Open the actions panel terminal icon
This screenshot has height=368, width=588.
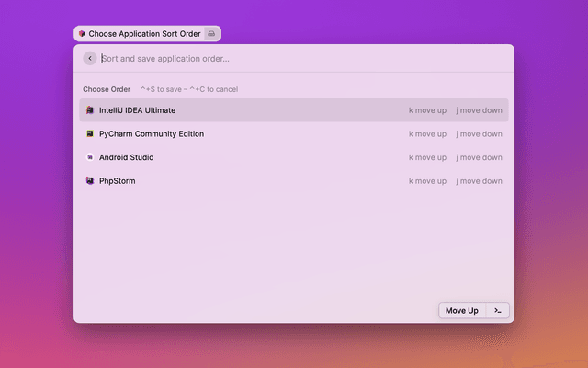[497, 311]
